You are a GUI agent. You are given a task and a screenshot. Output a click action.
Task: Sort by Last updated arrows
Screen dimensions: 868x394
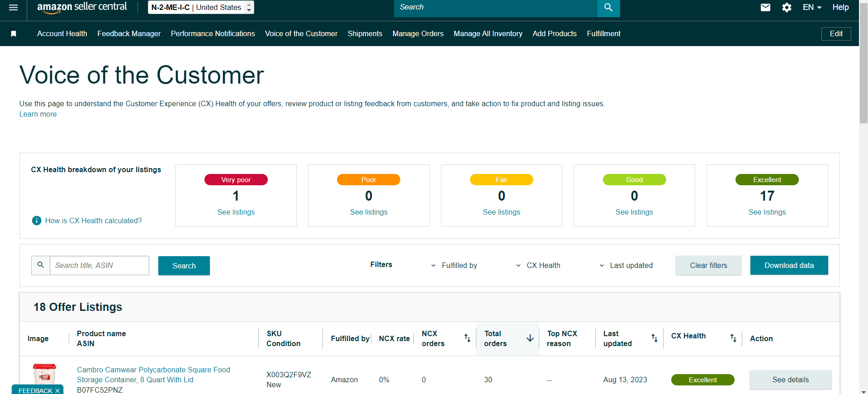click(x=655, y=338)
